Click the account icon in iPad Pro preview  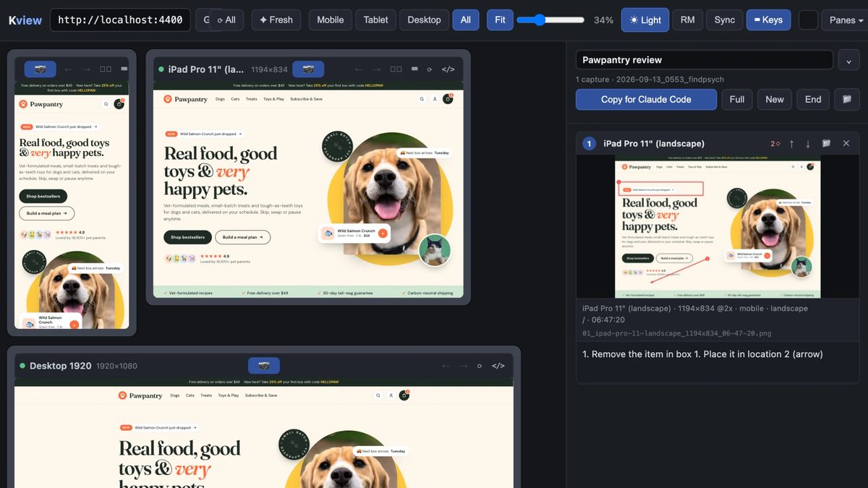pyautogui.click(x=435, y=99)
